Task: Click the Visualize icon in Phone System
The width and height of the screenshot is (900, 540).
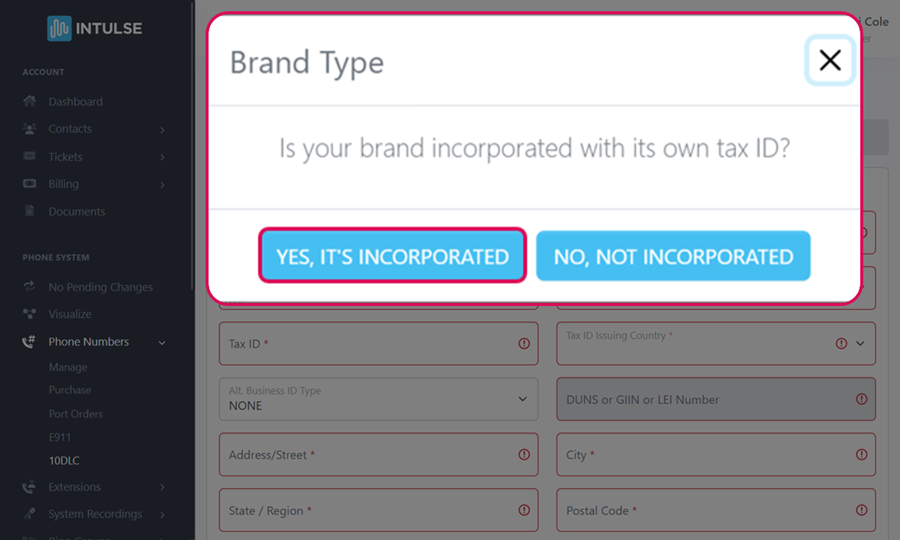Action: coord(29,314)
